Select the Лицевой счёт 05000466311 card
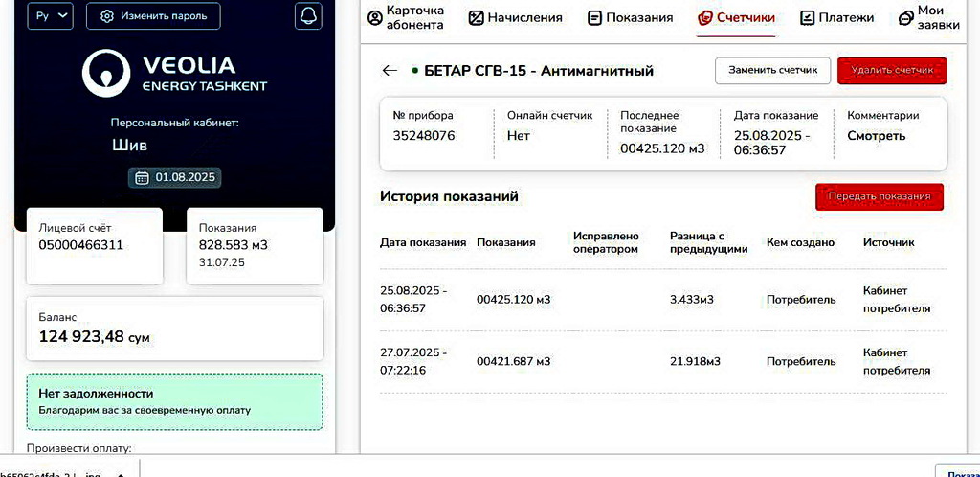The height and width of the screenshot is (477, 980). (94, 245)
